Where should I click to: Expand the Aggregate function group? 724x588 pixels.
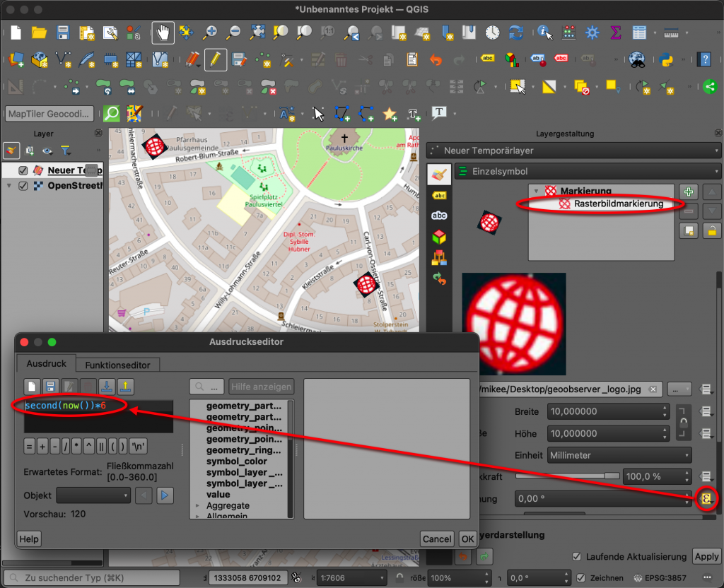198,506
